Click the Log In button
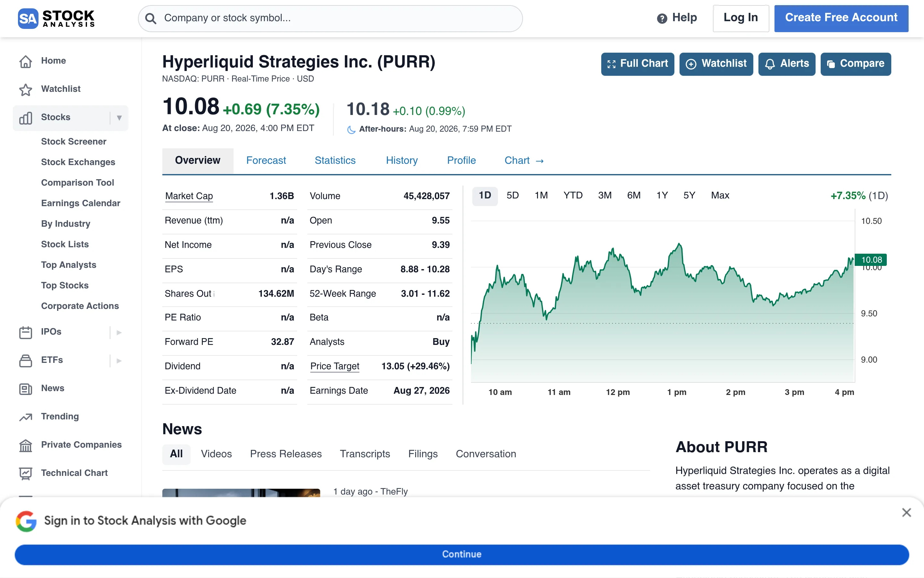Image resolution: width=924 pixels, height=578 pixels. coord(741,18)
